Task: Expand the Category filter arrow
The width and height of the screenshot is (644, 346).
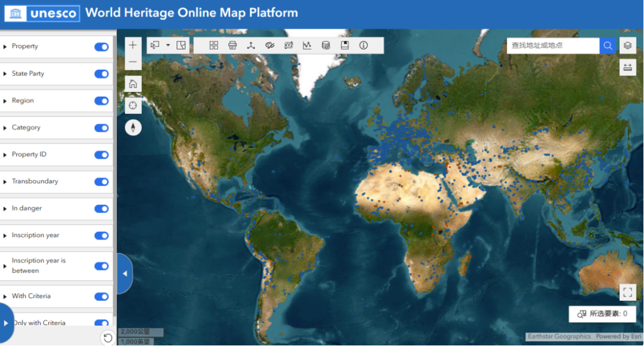Action: pyautogui.click(x=5, y=128)
